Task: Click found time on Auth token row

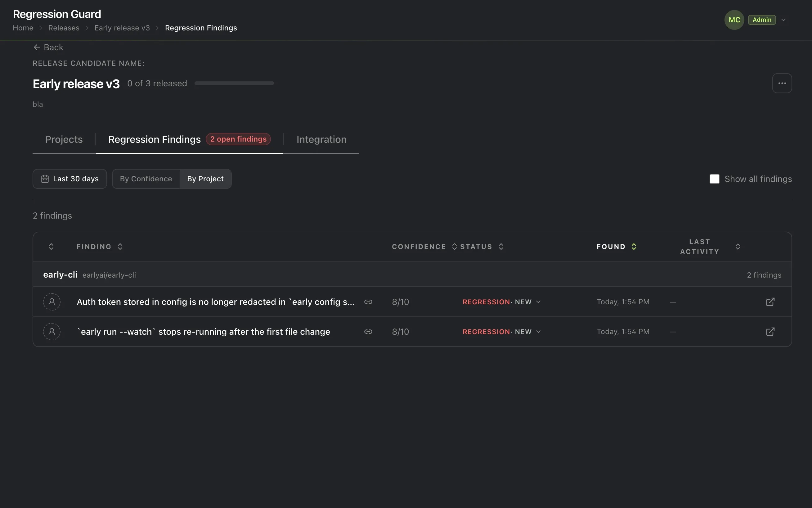Action: 623,302
